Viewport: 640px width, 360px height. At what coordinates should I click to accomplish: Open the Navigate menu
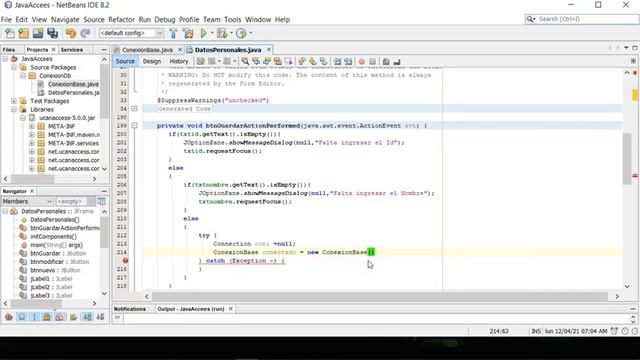tap(65, 20)
